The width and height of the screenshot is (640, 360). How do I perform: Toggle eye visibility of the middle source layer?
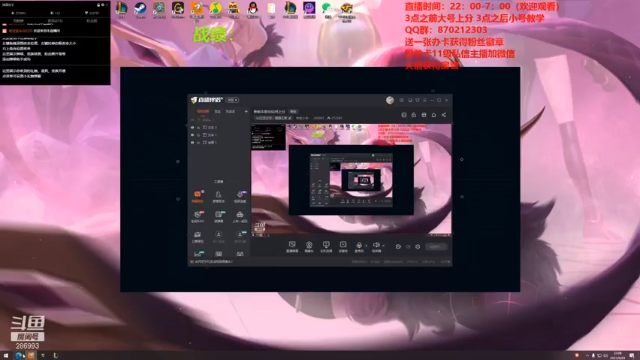click(x=193, y=135)
